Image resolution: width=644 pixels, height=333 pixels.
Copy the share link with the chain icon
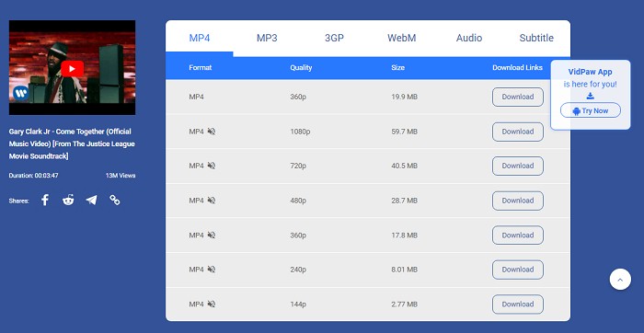click(115, 200)
